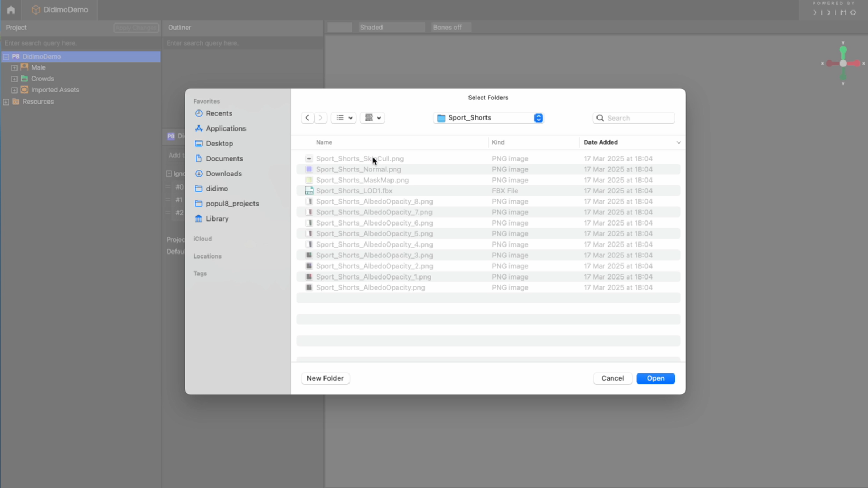Select the Male character icon
Screen dimensions: 868x488
coord(25,67)
